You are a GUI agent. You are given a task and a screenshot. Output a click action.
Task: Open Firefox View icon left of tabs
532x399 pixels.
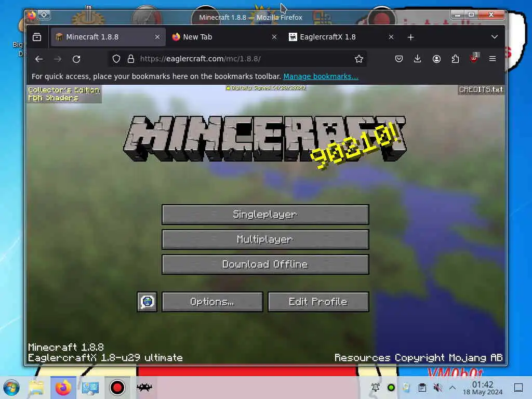click(x=37, y=37)
